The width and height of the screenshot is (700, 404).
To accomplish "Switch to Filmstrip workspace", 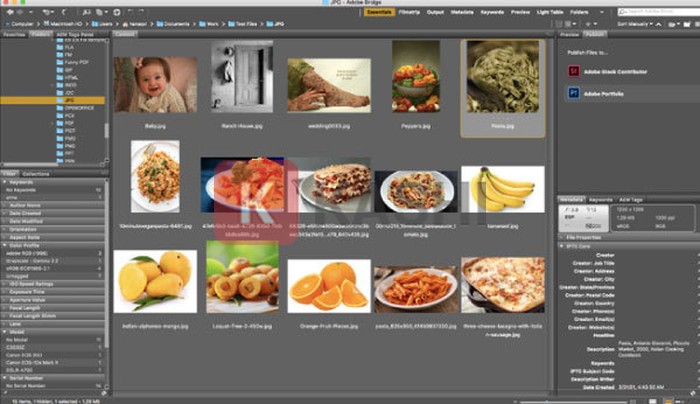I will [409, 12].
